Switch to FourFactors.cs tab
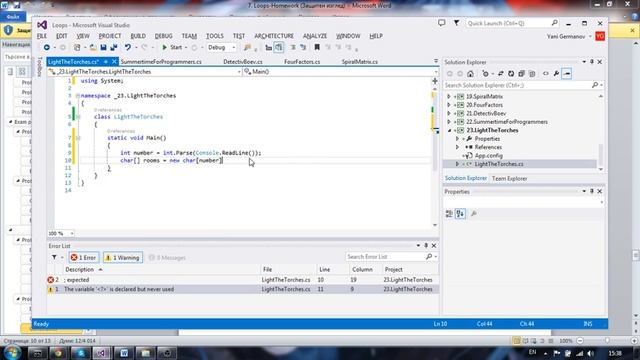640x360 pixels. 302,62
